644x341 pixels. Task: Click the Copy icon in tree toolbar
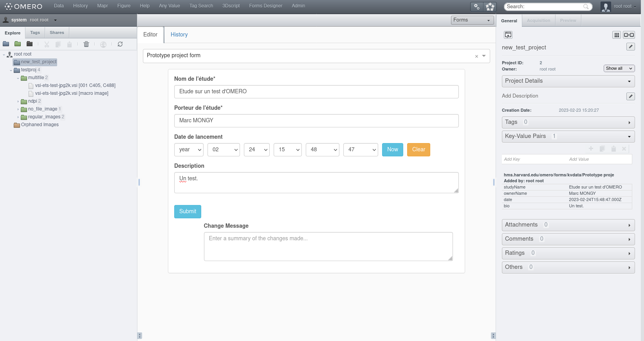tap(58, 44)
